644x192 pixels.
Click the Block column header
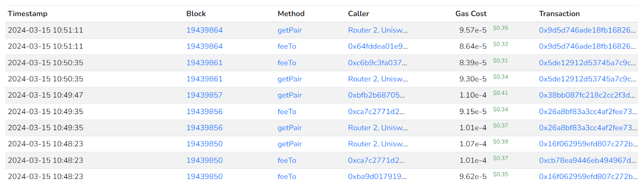[x=196, y=14]
